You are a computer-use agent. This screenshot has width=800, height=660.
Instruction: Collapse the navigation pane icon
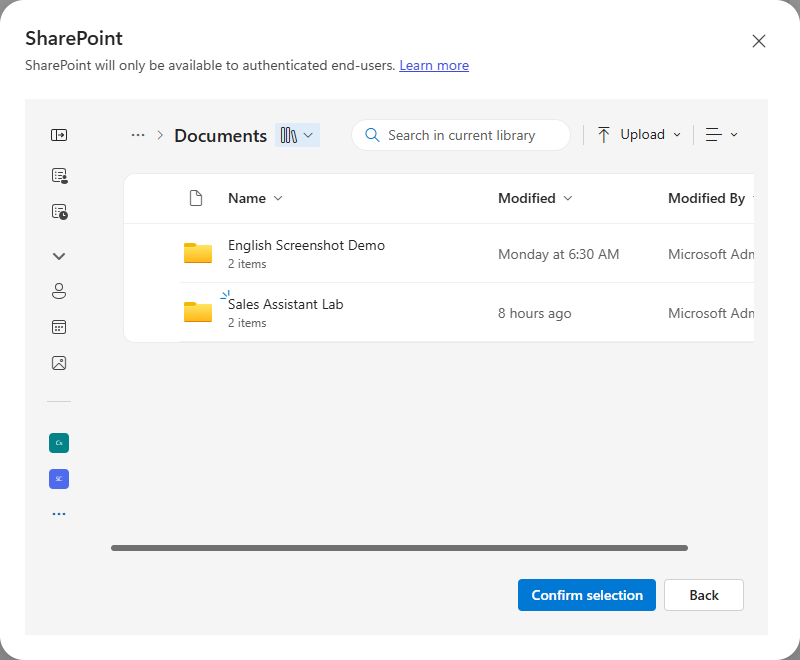59,135
